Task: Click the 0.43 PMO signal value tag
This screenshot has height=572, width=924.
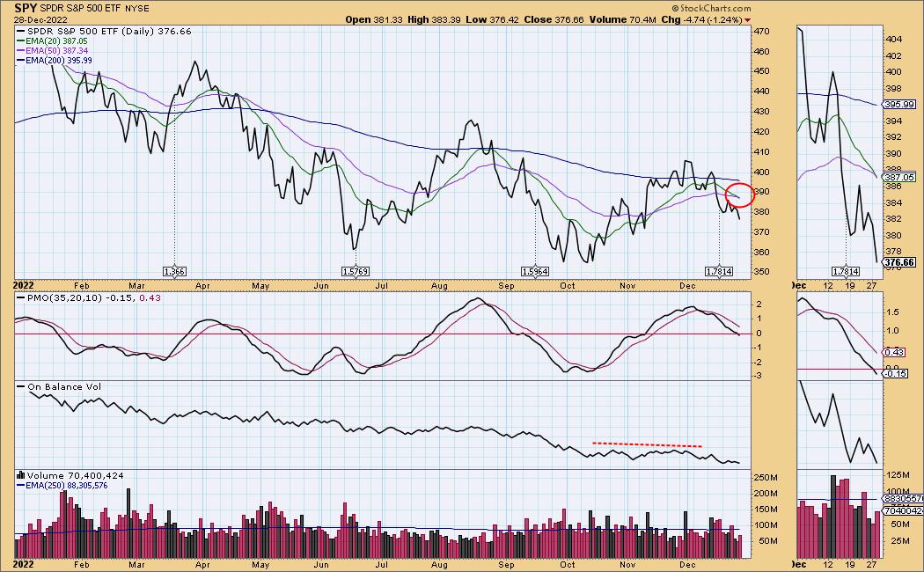Action: 894,352
